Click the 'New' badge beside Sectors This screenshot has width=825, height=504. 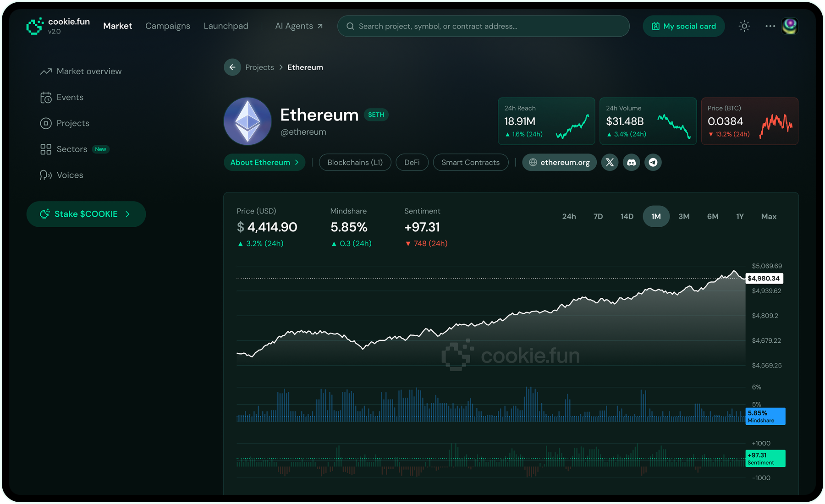coord(101,149)
